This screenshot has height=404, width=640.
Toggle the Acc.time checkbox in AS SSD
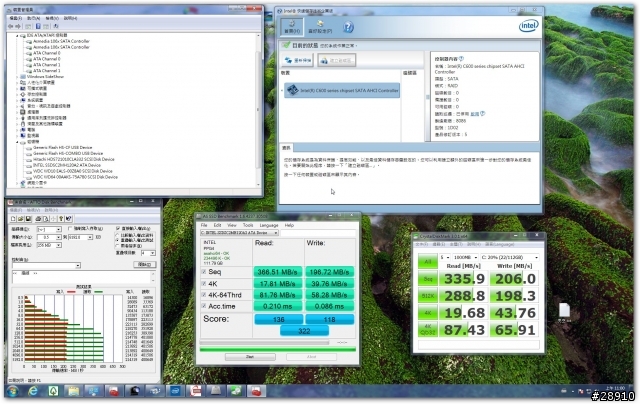[204, 306]
